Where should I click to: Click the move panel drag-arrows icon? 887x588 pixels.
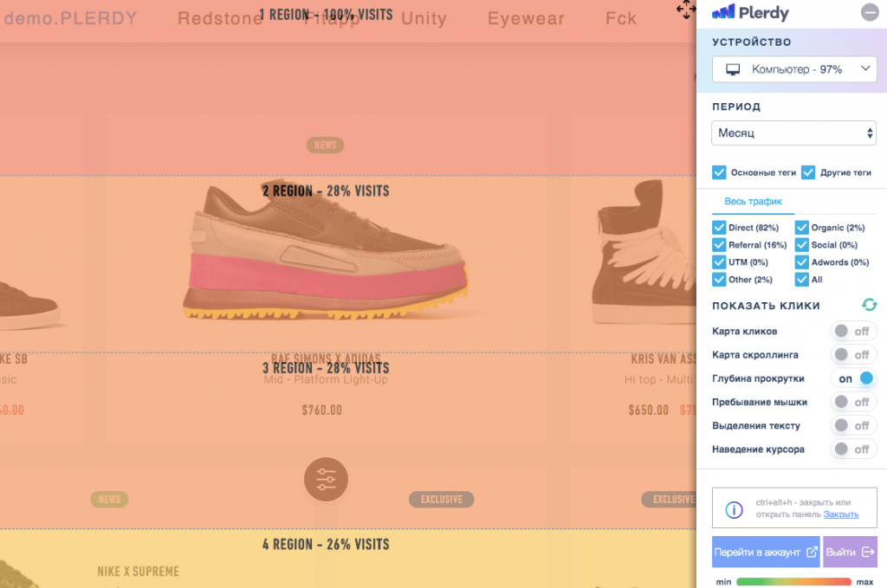685,10
